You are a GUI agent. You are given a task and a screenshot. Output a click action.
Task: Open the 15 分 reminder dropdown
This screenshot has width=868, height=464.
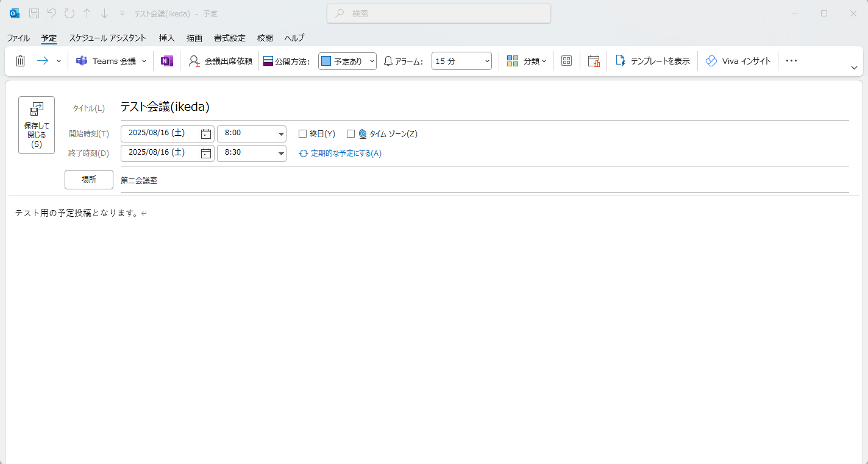pyautogui.click(x=461, y=61)
